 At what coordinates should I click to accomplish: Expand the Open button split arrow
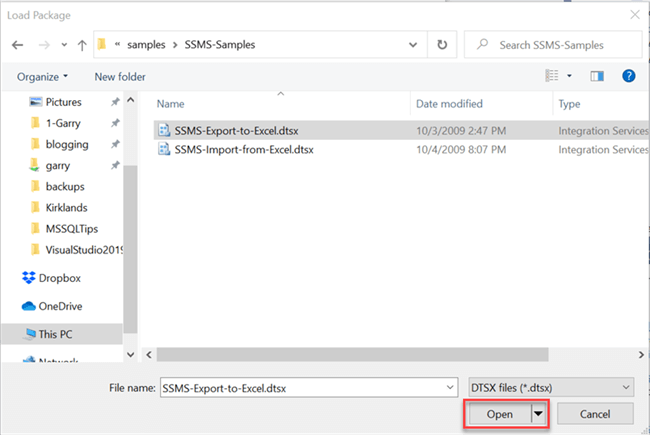click(538, 413)
